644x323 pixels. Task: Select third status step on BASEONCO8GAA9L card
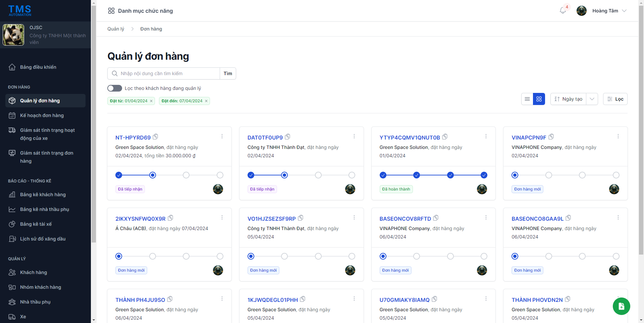582,256
